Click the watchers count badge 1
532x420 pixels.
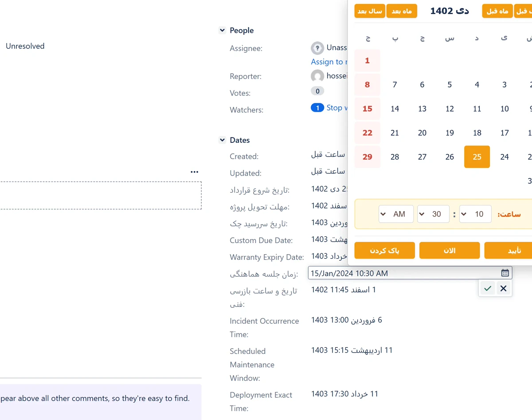click(317, 108)
